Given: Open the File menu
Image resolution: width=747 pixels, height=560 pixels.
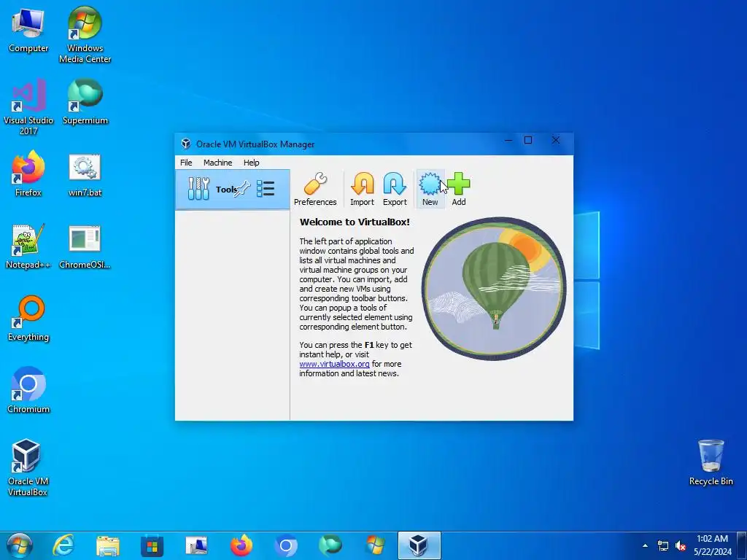Looking at the screenshot, I should pyautogui.click(x=186, y=163).
